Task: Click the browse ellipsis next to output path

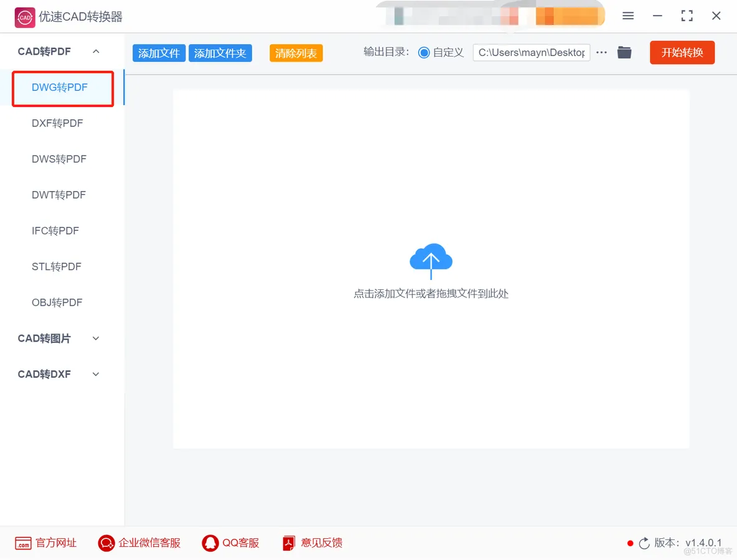Action: [x=602, y=53]
